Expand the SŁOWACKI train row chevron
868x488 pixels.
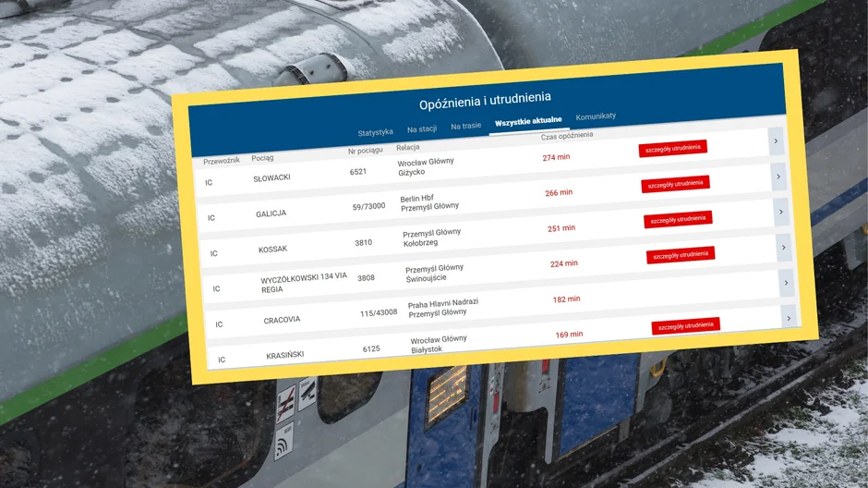pos(776,141)
